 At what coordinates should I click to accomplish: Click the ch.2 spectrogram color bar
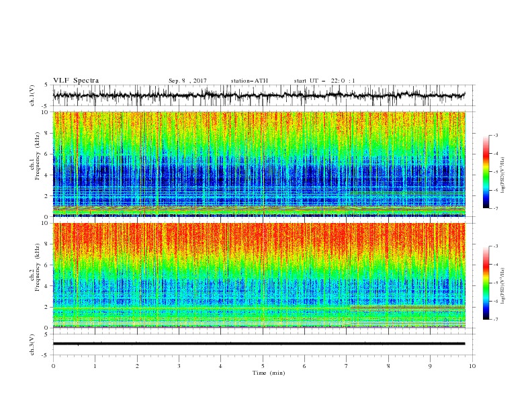(x=486, y=283)
